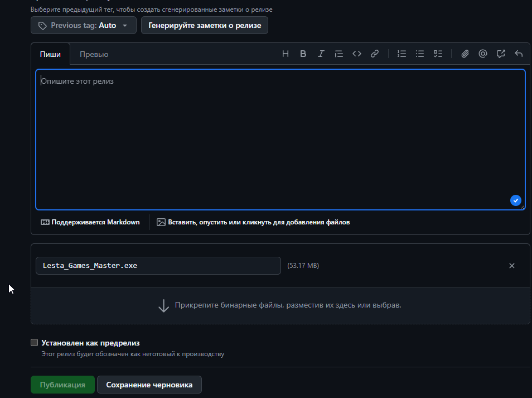Insert a task list

click(438, 54)
